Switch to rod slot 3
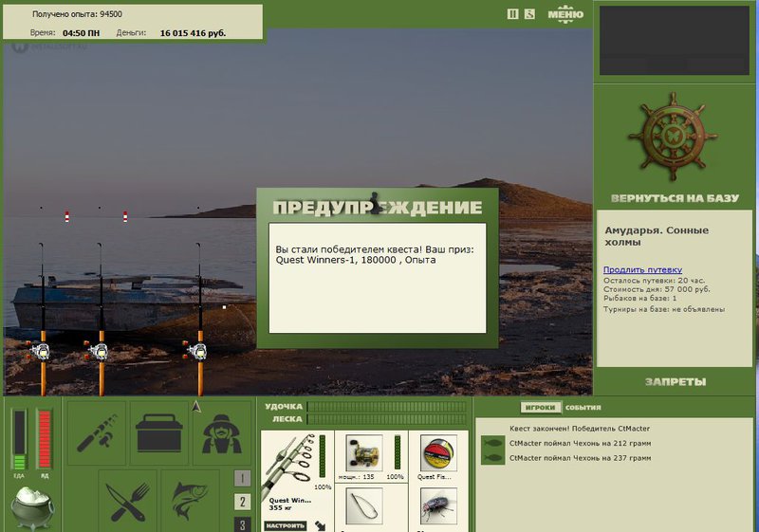The image size is (759, 532). click(x=243, y=523)
